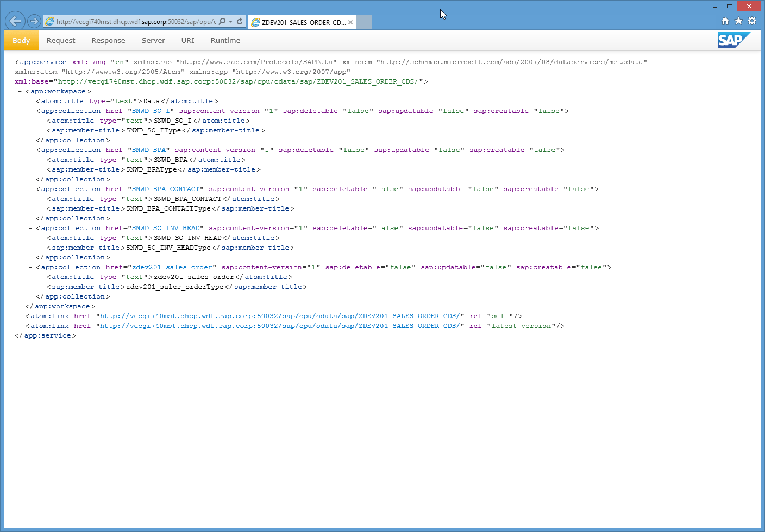Click the page icon in the address bar
The width and height of the screenshot is (765, 532).
point(50,22)
